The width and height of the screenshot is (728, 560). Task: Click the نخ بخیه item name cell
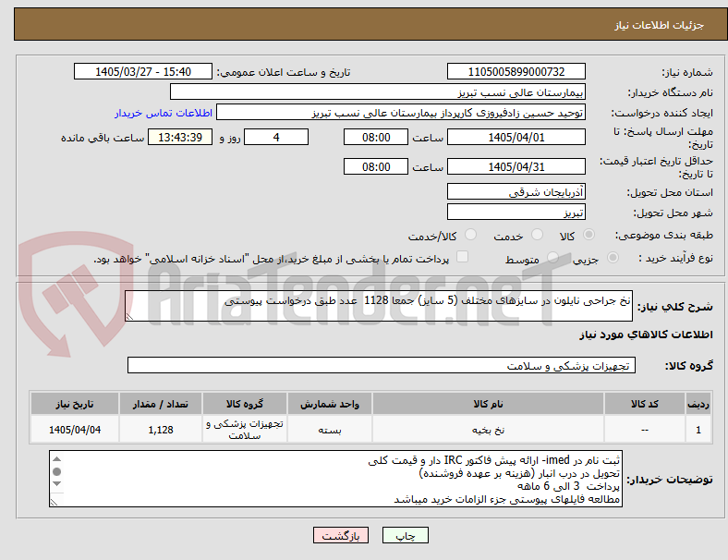[488, 430]
